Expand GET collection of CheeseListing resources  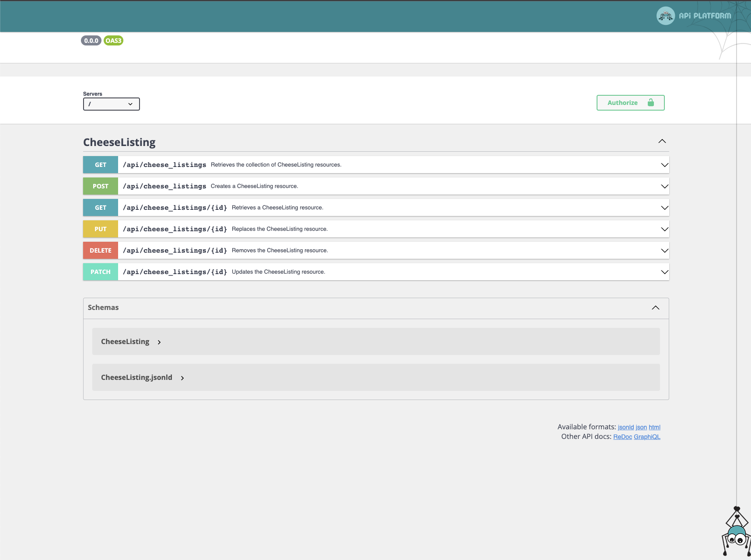664,165
